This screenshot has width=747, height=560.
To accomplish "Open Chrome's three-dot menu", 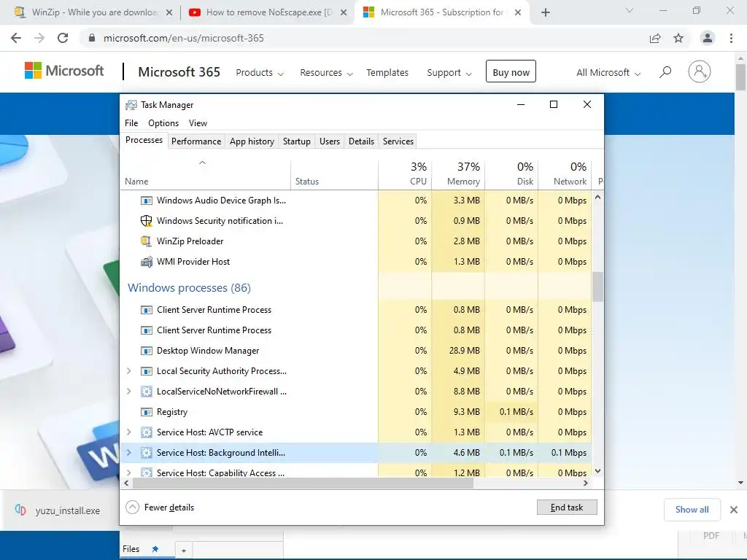I will coord(731,38).
